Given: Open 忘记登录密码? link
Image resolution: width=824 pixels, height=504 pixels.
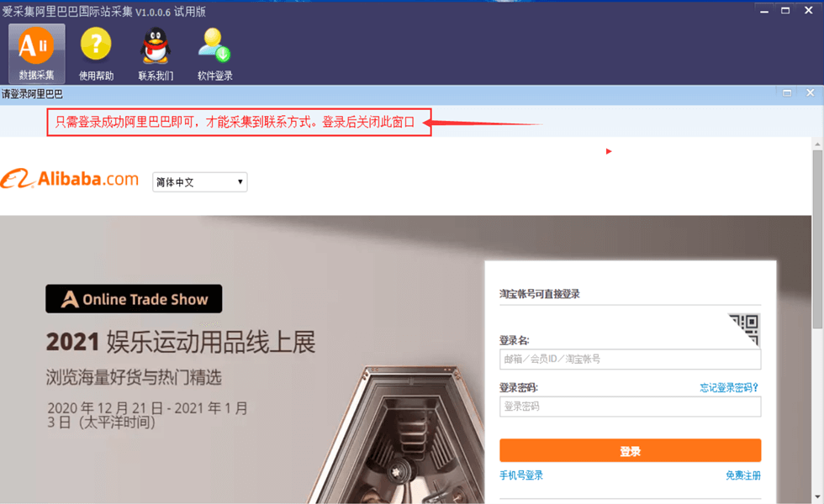Looking at the screenshot, I should point(729,387).
